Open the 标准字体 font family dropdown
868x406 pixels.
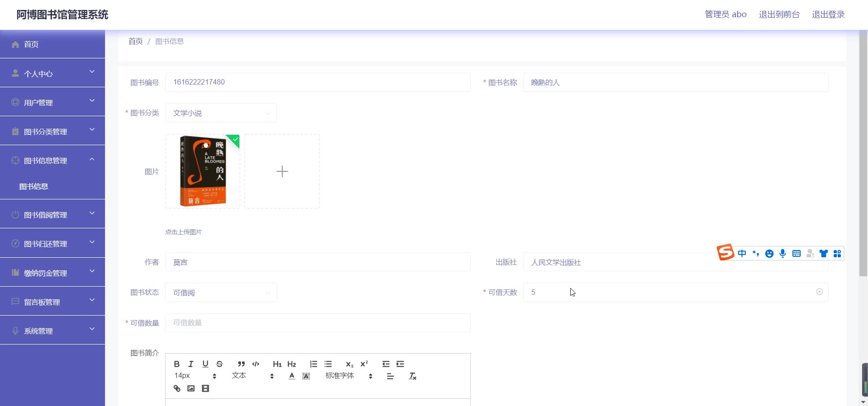pyautogui.click(x=349, y=376)
